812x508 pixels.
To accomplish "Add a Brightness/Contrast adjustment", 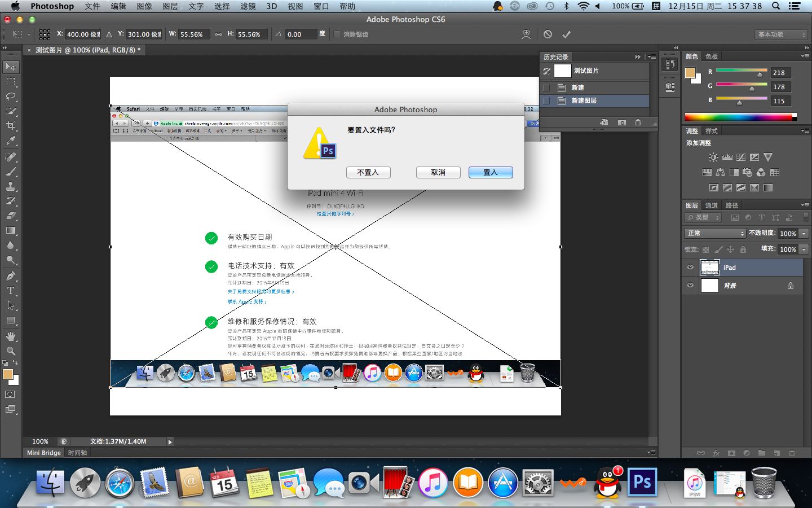I will pyautogui.click(x=713, y=157).
